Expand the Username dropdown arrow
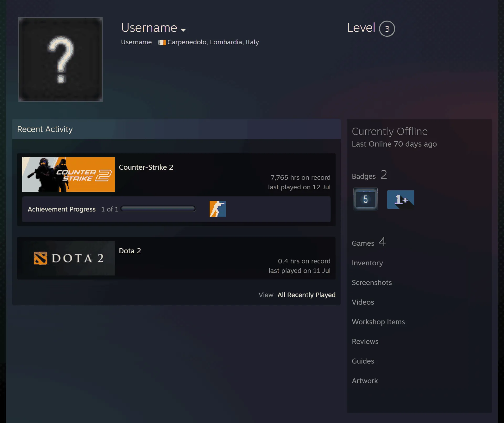This screenshot has width=504, height=423. 183,30
